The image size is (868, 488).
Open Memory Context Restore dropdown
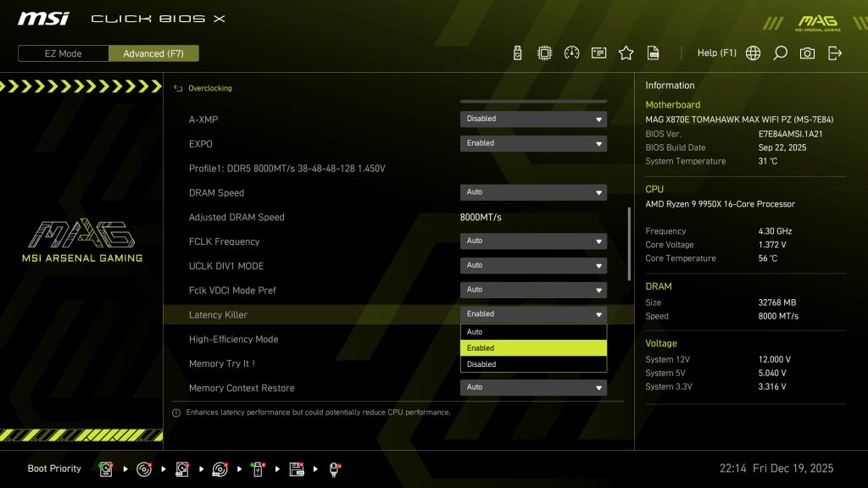pos(534,387)
